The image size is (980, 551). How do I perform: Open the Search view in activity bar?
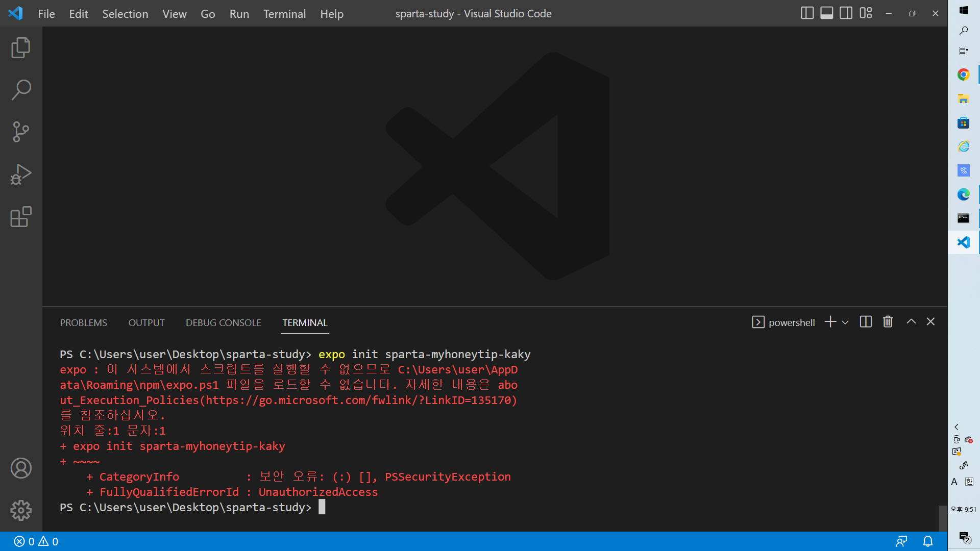[x=21, y=90]
